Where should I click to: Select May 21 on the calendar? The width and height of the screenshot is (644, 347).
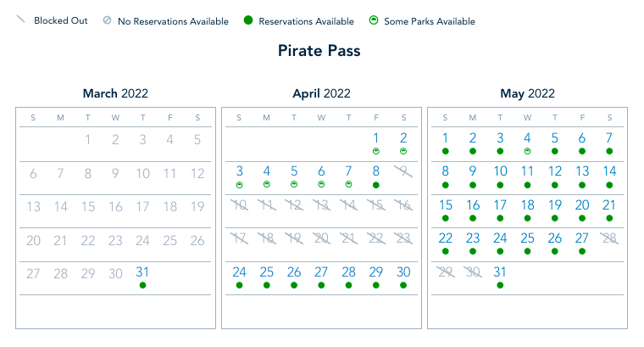(609, 204)
